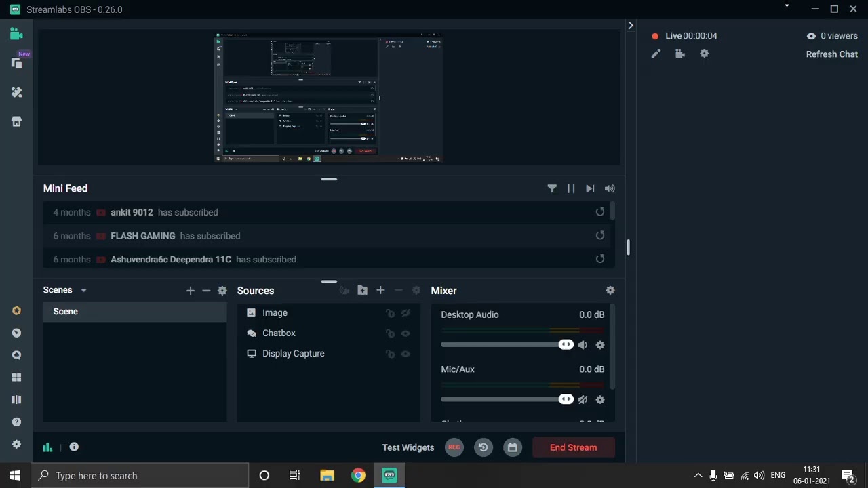Mute Mini Feed alert sound
The height and width of the screenshot is (488, 868).
click(x=610, y=189)
